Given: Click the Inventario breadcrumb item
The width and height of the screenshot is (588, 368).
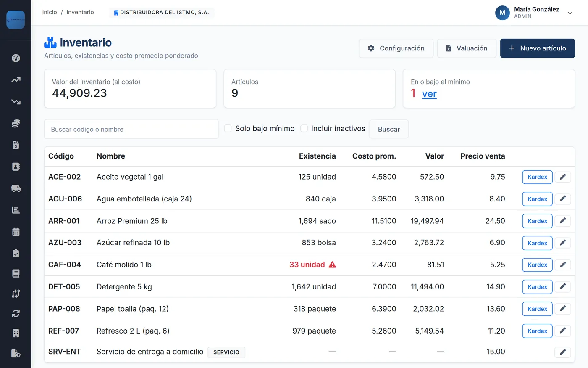Looking at the screenshot, I should point(80,12).
